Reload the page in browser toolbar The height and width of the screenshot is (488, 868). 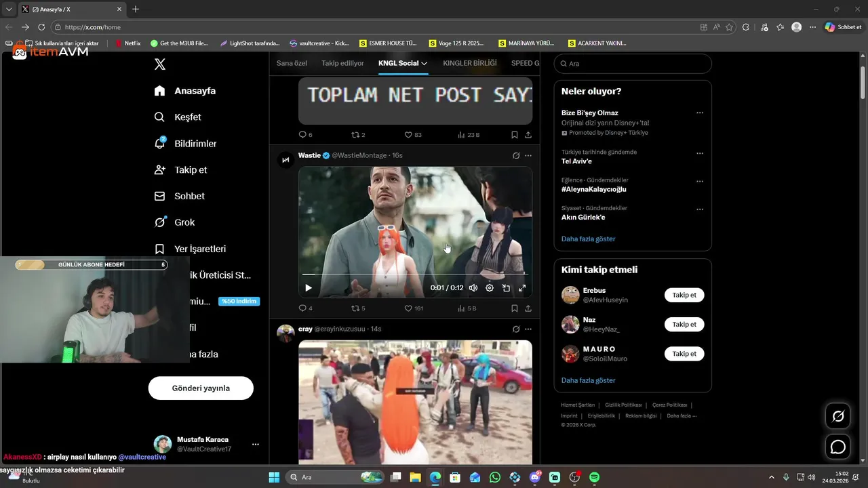[x=41, y=27]
